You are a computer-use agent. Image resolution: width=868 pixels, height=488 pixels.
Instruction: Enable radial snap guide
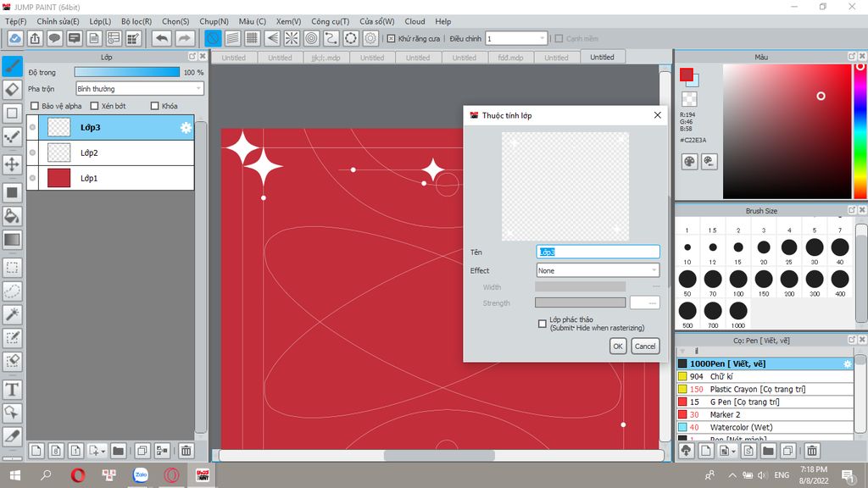[x=292, y=38]
